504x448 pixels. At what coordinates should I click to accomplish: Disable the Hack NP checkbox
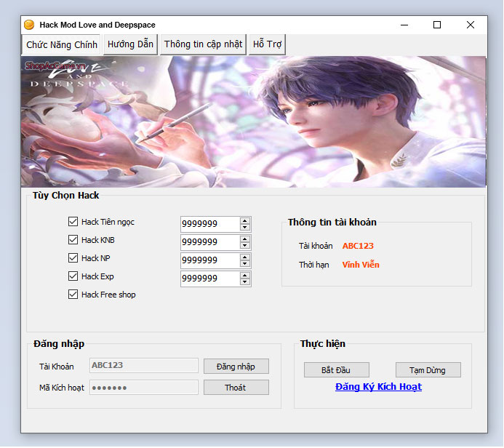click(x=73, y=258)
